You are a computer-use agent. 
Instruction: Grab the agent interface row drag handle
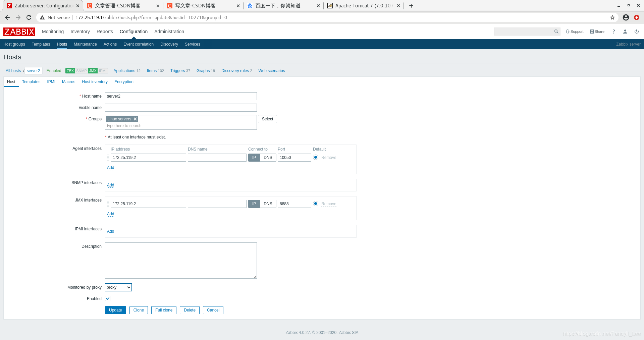pos(108,158)
